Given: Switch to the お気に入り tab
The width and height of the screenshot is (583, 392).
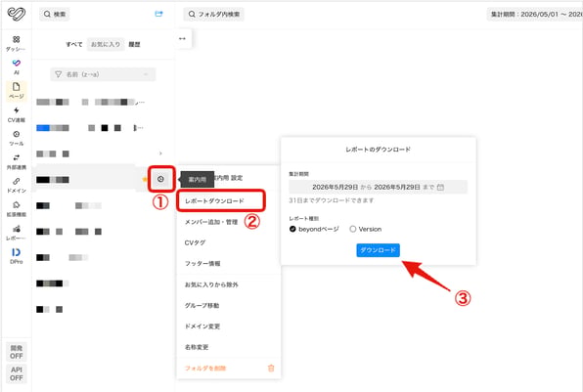Looking at the screenshot, I should click(x=106, y=44).
